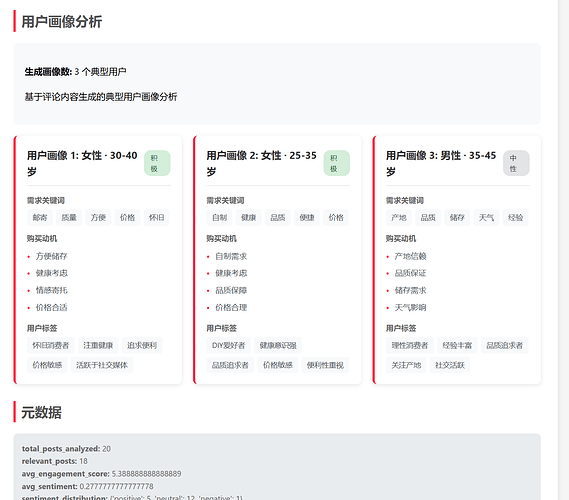Select the 用户画像 3 男性 35-45岁 card title
The image size is (569, 500).
pos(441,163)
